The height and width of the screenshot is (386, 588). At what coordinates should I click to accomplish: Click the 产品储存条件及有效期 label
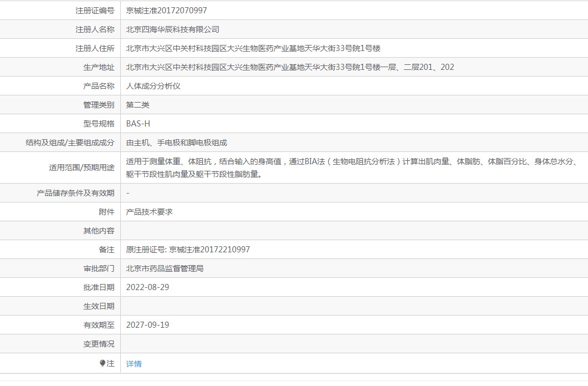(x=75, y=193)
